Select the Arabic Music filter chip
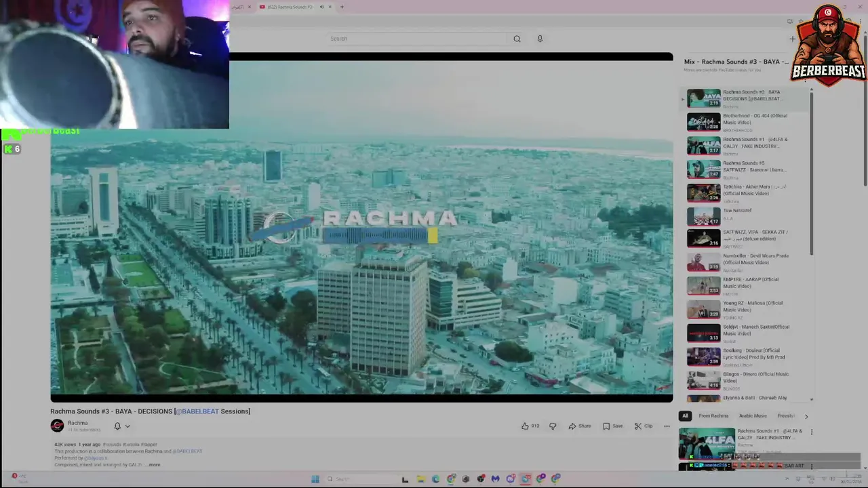 tap(753, 415)
